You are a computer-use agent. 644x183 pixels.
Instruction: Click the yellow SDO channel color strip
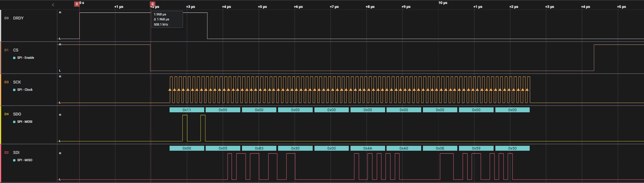pos(1,125)
